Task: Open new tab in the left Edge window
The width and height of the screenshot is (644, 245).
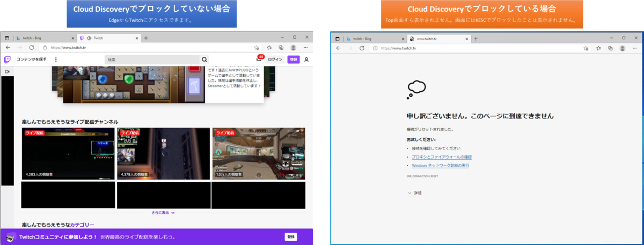Action: (146, 38)
